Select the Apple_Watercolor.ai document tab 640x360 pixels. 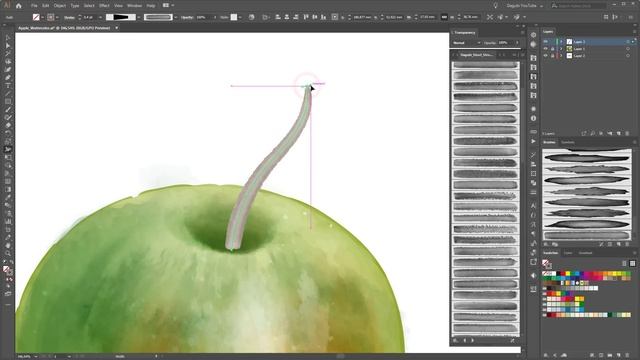coord(64,28)
